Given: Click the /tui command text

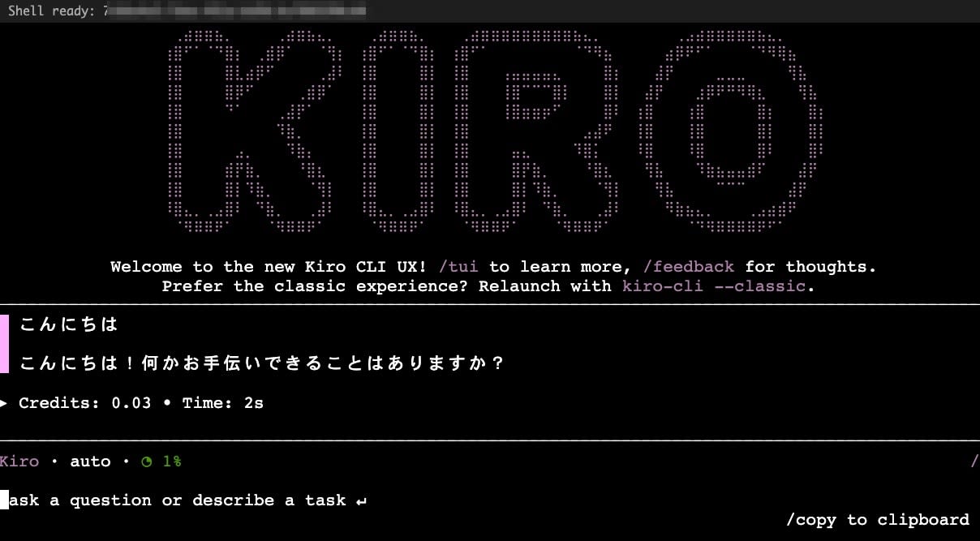Looking at the screenshot, I should (x=458, y=267).
